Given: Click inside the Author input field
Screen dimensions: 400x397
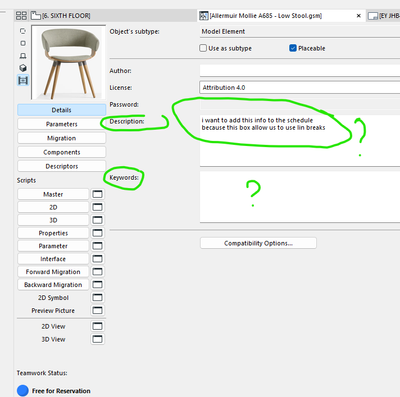Looking at the screenshot, I should pyautogui.click(x=300, y=71).
